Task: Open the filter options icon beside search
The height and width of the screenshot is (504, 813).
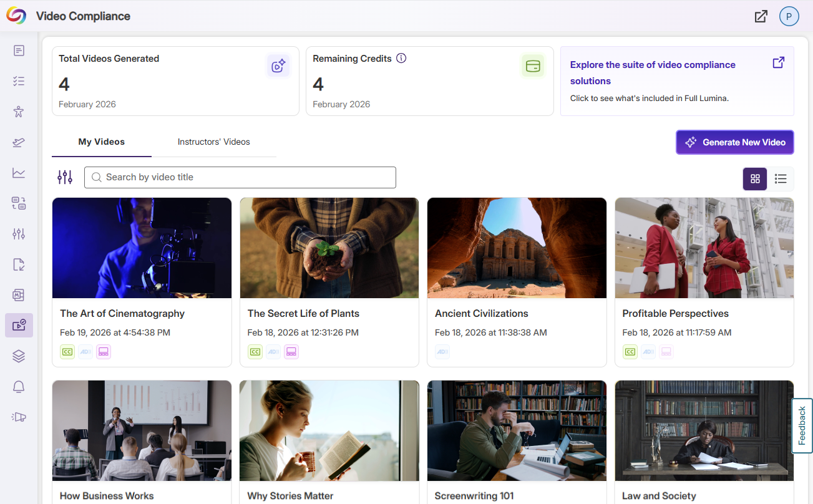Action: tap(65, 177)
